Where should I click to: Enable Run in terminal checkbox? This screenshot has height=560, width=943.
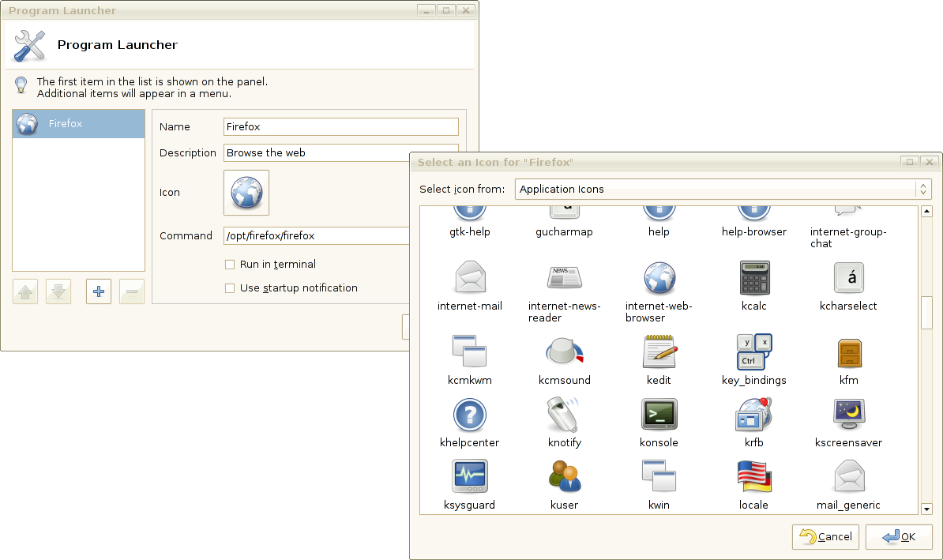[230, 264]
